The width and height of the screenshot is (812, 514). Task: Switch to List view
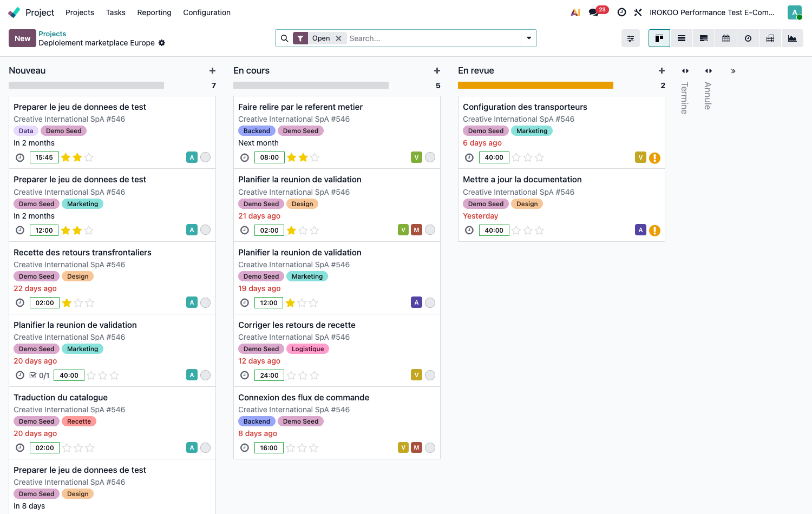tap(682, 38)
